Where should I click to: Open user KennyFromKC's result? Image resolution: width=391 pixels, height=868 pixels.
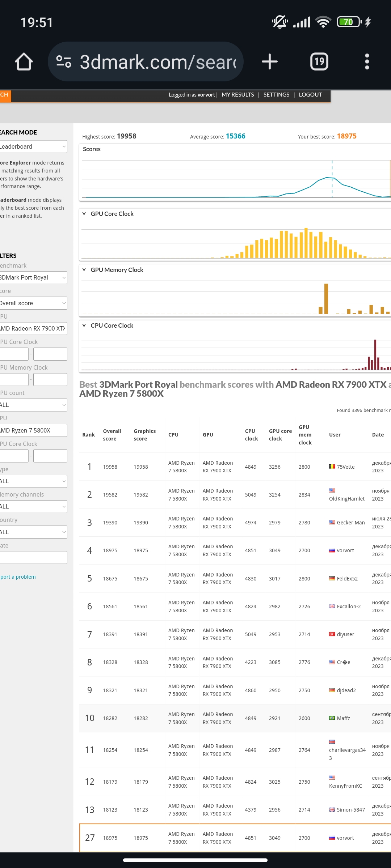click(x=345, y=786)
